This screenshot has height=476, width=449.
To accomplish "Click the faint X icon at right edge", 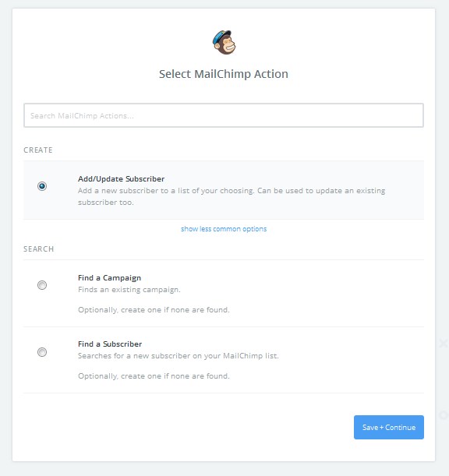I will [444, 344].
